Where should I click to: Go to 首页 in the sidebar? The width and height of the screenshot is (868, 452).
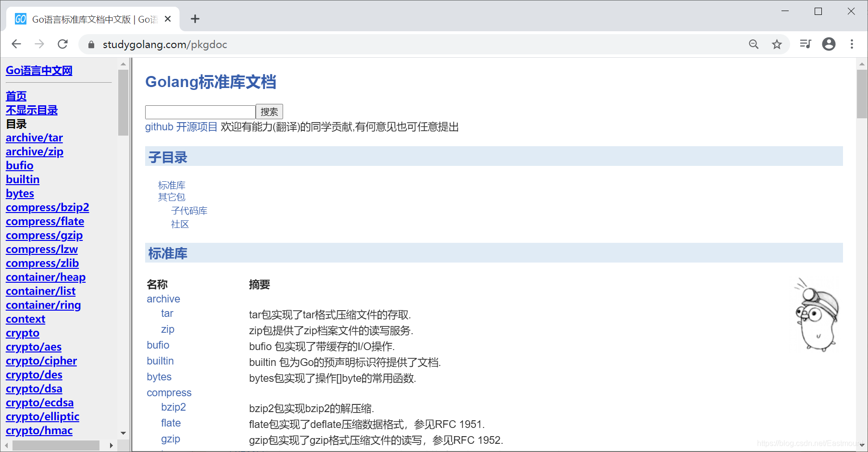coord(16,96)
